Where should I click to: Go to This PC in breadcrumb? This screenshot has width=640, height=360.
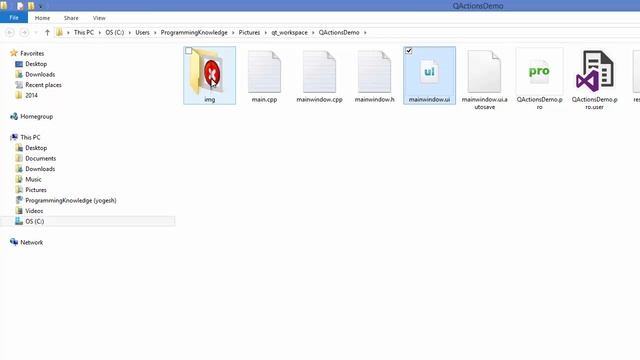(84, 32)
